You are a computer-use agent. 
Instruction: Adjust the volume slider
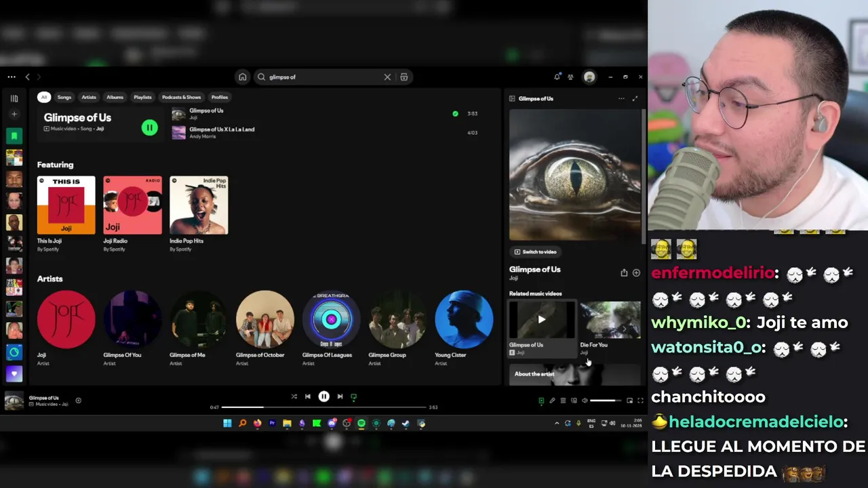coord(606,401)
